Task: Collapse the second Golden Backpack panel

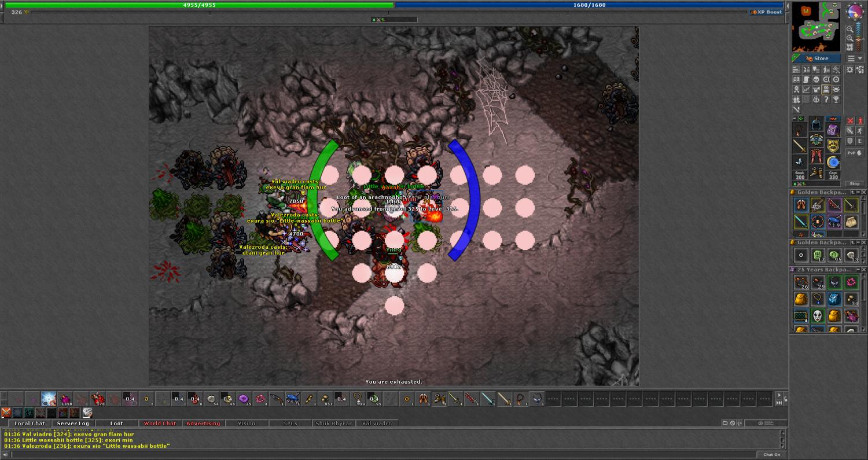Action: click(858, 242)
